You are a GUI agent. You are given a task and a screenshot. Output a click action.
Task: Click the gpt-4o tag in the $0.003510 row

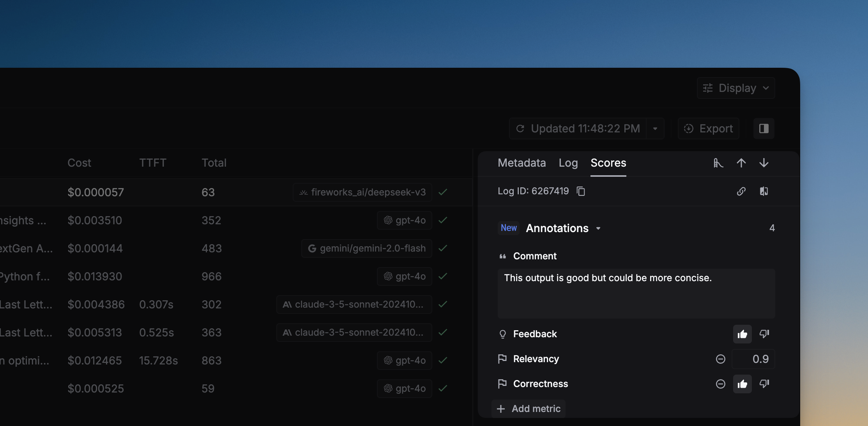[x=404, y=220]
